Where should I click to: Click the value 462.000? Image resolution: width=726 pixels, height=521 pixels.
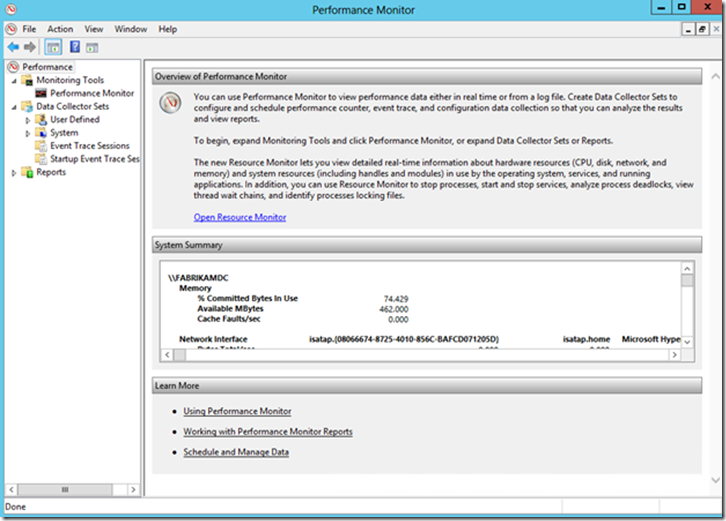(394, 309)
